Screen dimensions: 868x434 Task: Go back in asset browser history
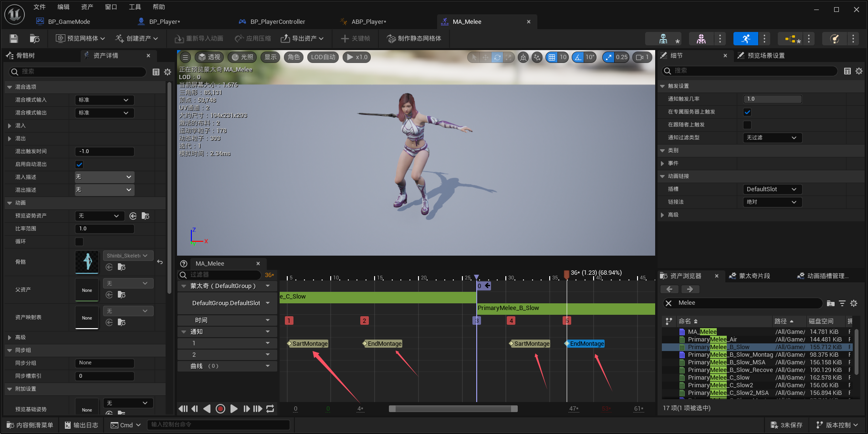[669, 289]
